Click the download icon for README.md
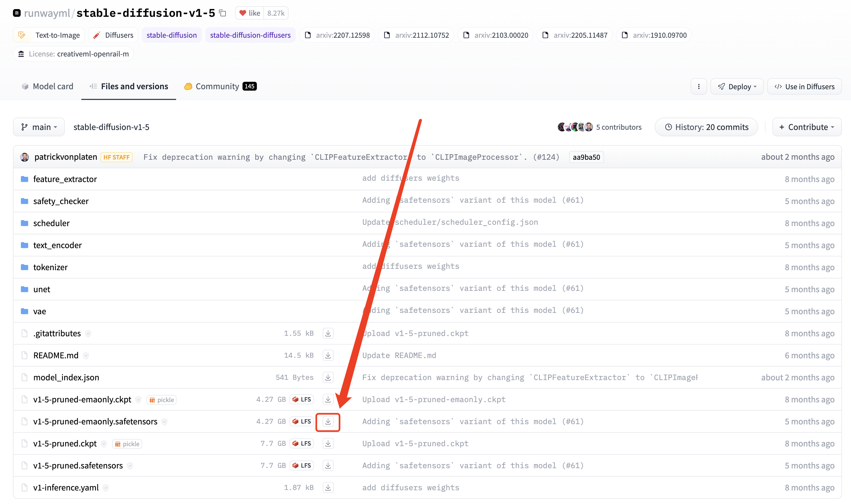This screenshot has width=851, height=504. 328,355
